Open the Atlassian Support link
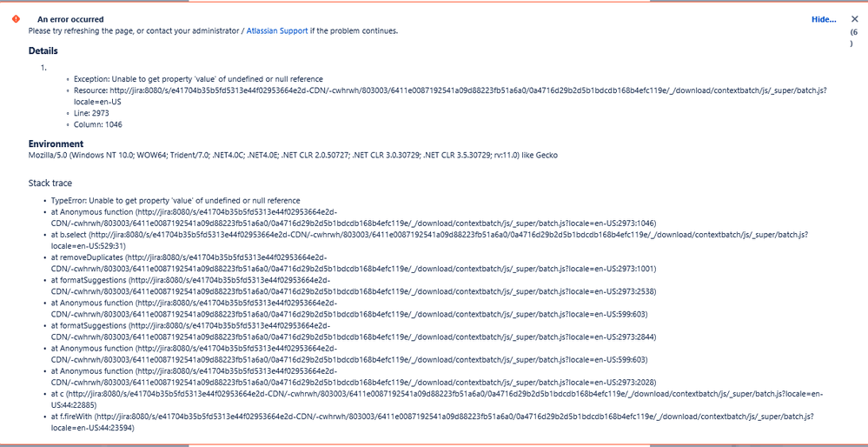 coord(277,31)
